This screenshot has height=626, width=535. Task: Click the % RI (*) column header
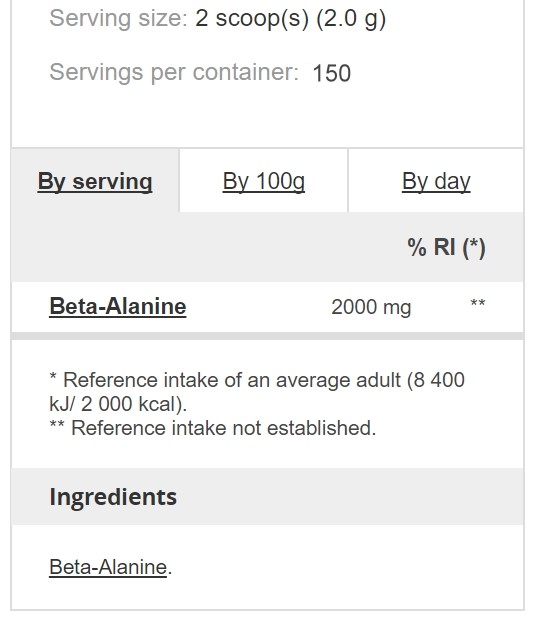[x=446, y=248]
